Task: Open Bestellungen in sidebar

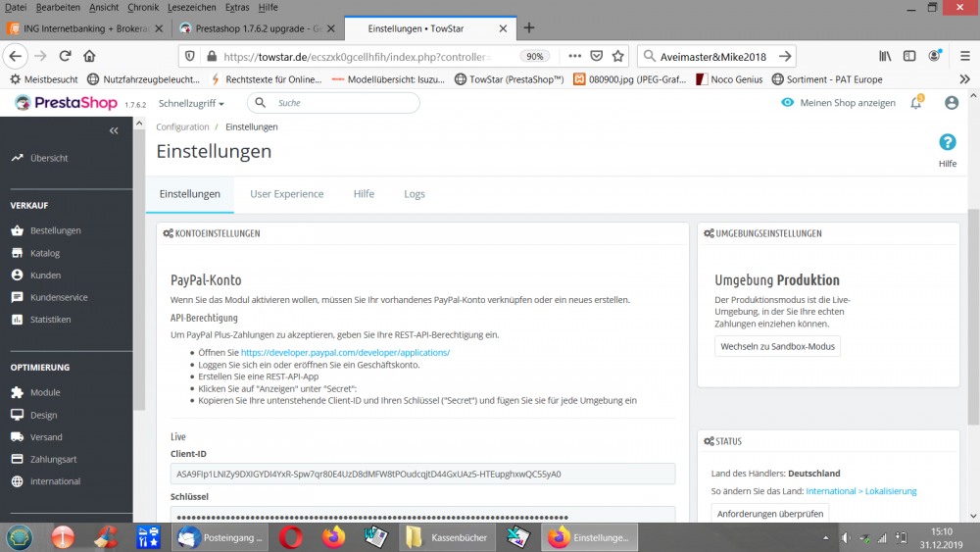Action: 46,230
